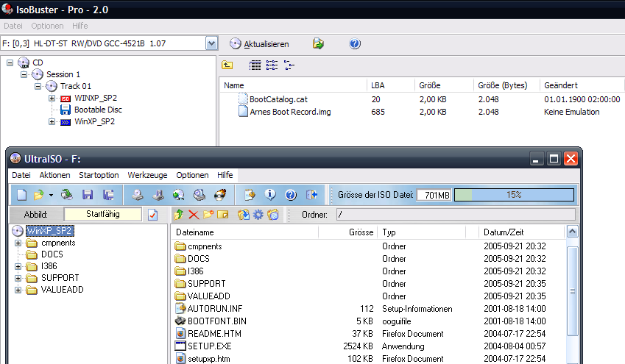Click the Ordner path input field

pos(456,215)
